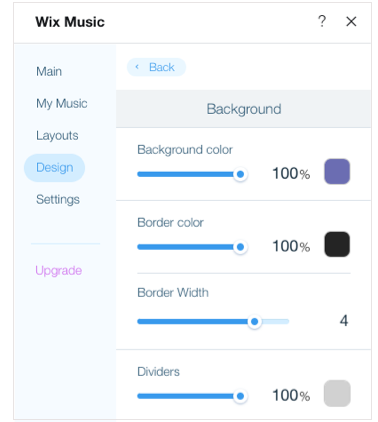Viewport: 378px width, 422px height.
Task: Close the Wix Music panel
Action: [x=351, y=22]
